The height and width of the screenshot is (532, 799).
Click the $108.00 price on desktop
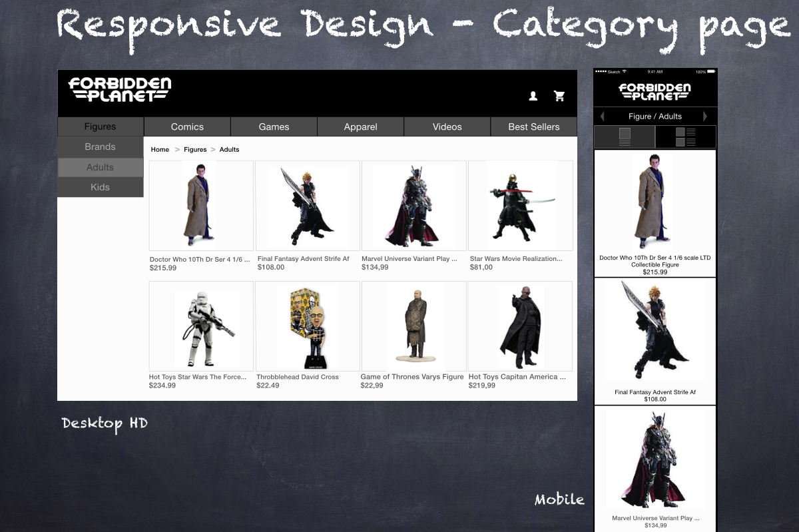pyautogui.click(x=271, y=268)
